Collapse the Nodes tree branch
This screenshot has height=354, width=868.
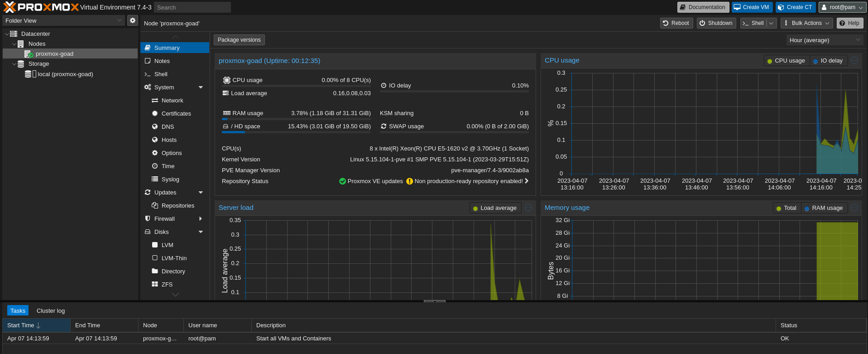click(x=14, y=44)
